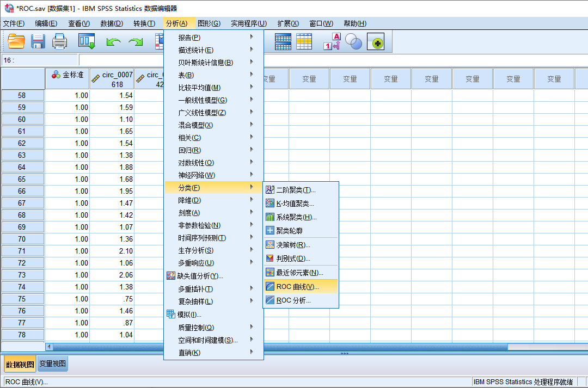Screen dimensions: 588x388
Task: Click cell value 2.10 in row 71
Action: point(112,251)
